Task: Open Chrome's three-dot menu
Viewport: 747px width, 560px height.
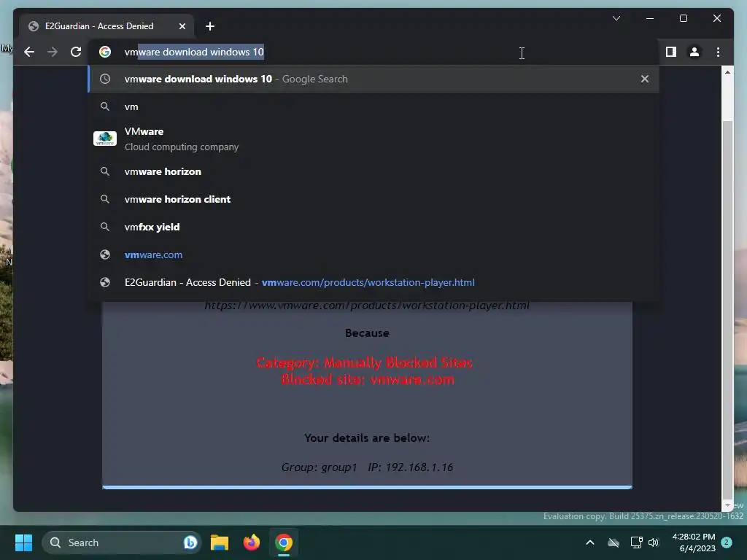Action: [x=718, y=52]
